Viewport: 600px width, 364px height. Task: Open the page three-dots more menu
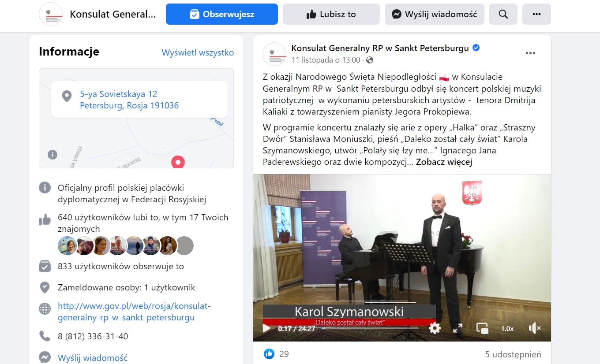(536, 14)
